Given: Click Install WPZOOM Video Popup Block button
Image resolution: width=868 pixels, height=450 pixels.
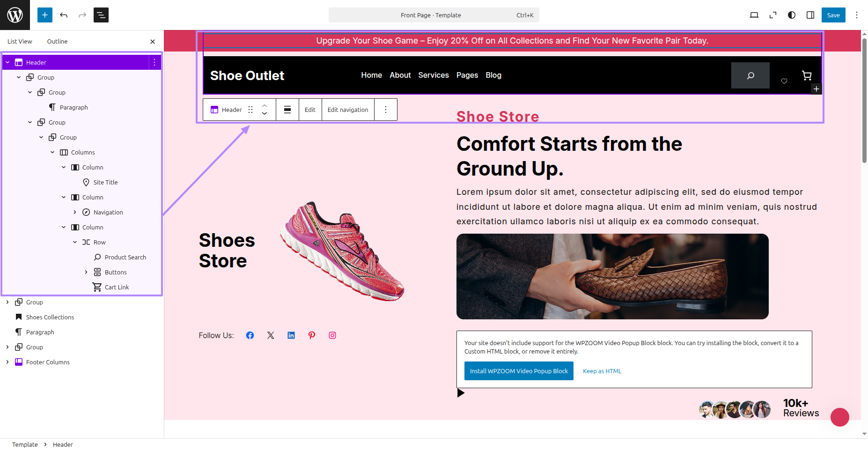Looking at the screenshot, I should click(519, 371).
